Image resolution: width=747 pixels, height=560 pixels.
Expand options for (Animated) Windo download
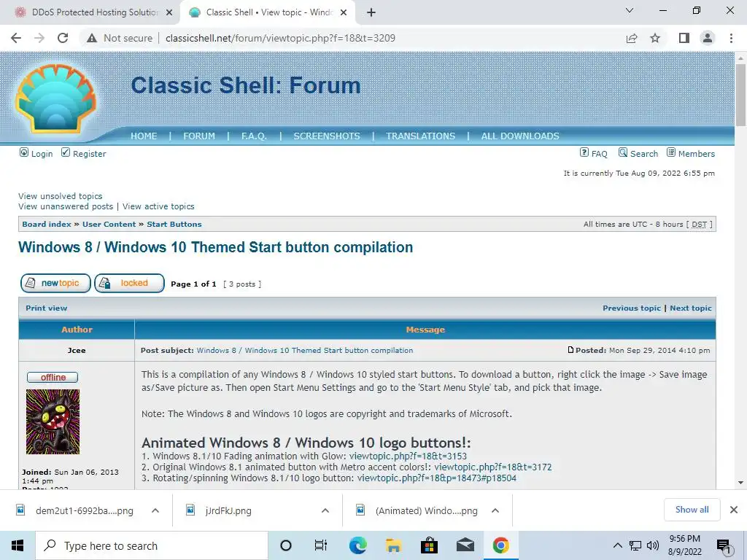tap(495, 510)
